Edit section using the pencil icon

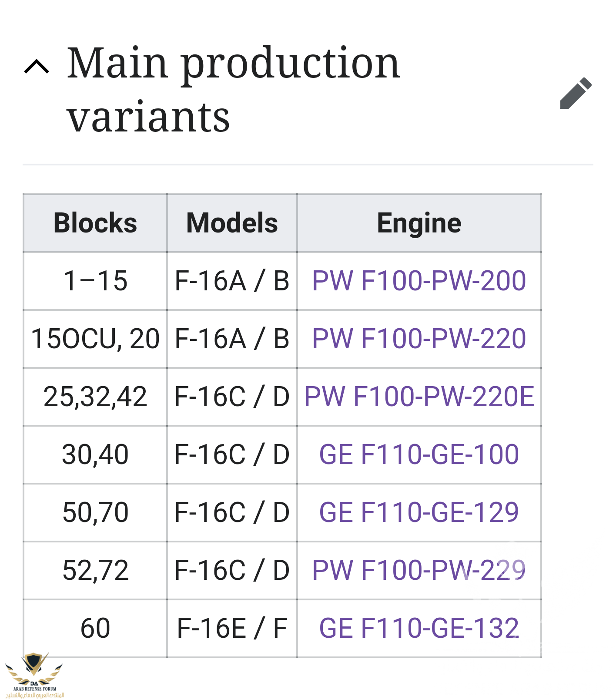tap(576, 93)
